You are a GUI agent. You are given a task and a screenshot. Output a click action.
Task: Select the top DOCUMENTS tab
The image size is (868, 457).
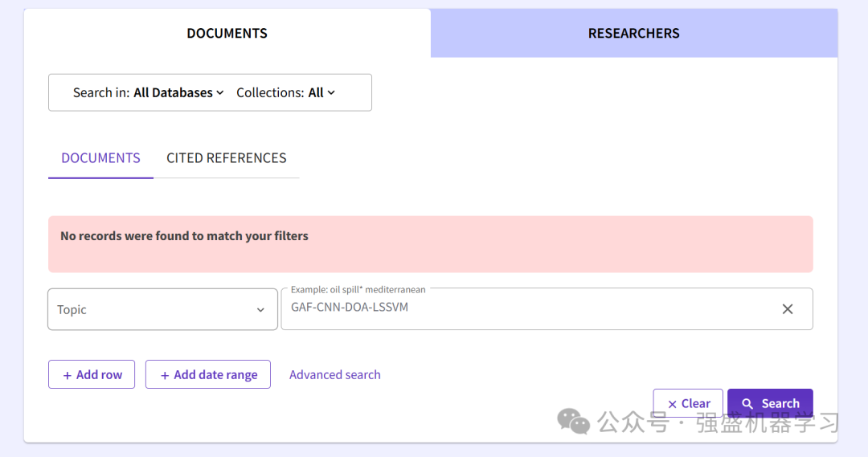(x=227, y=33)
